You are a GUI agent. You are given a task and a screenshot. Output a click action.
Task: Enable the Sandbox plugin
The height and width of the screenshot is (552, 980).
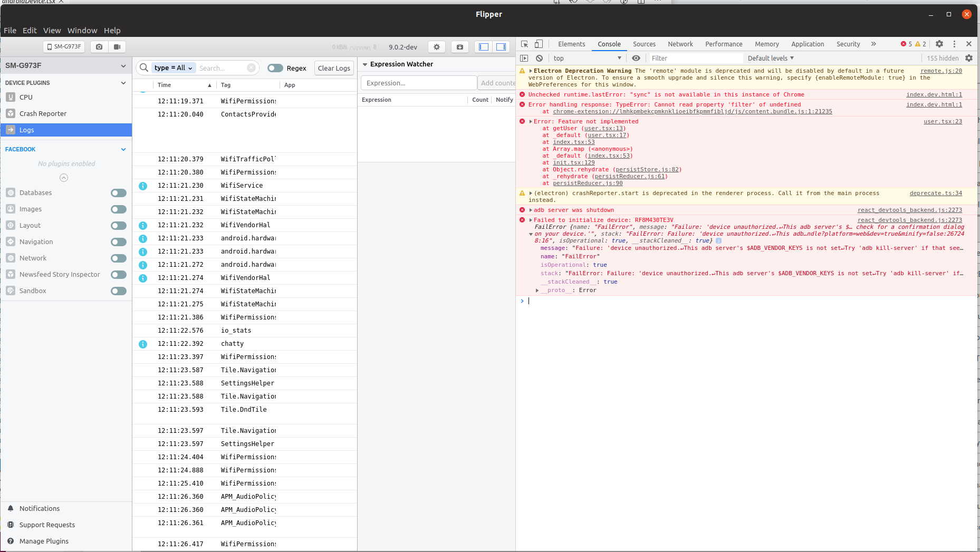point(118,290)
